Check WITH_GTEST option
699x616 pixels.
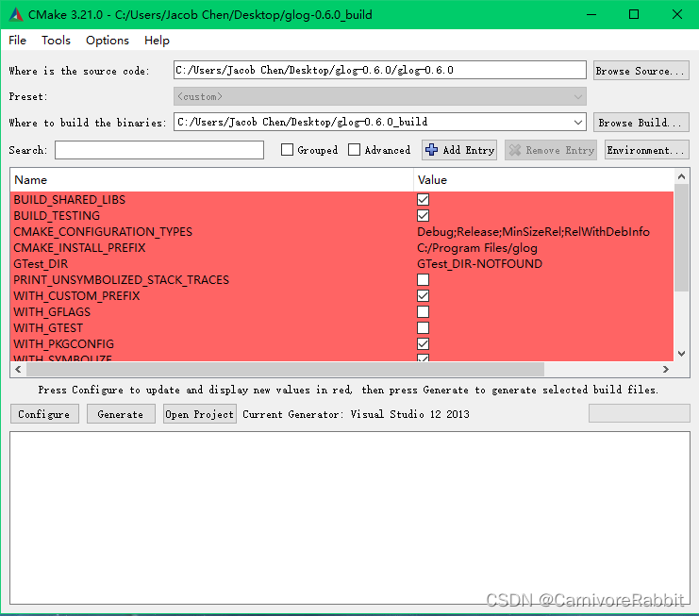[423, 328]
